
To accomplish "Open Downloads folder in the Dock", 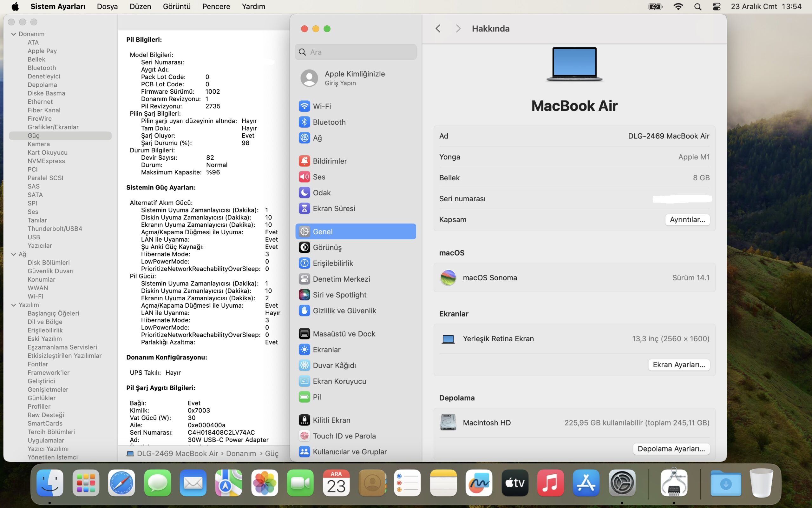I will [725, 483].
